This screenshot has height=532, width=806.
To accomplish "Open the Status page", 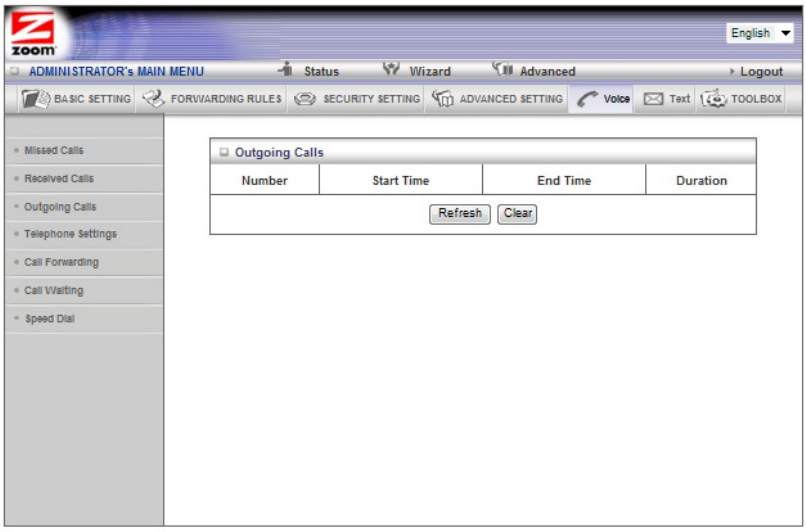I will [321, 71].
